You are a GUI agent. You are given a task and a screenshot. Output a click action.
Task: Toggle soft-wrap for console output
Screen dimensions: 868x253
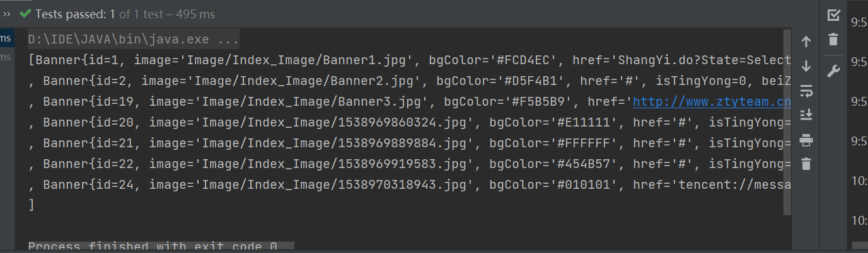click(x=806, y=91)
